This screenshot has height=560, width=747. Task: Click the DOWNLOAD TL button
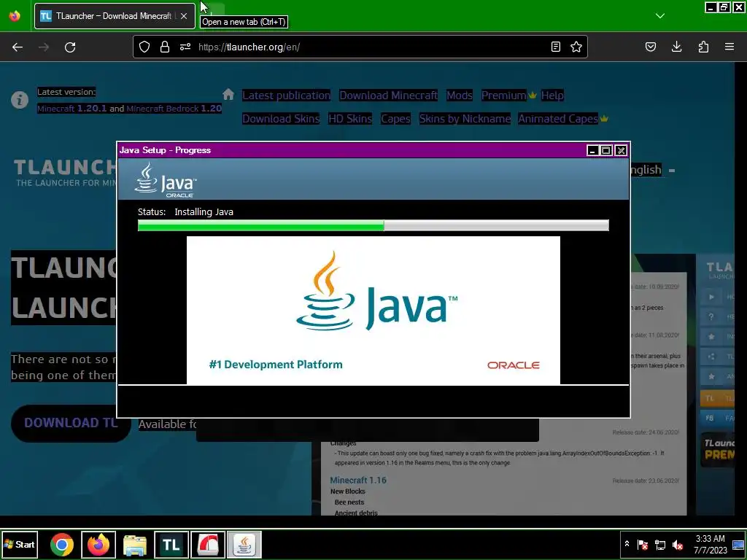click(x=71, y=423)
